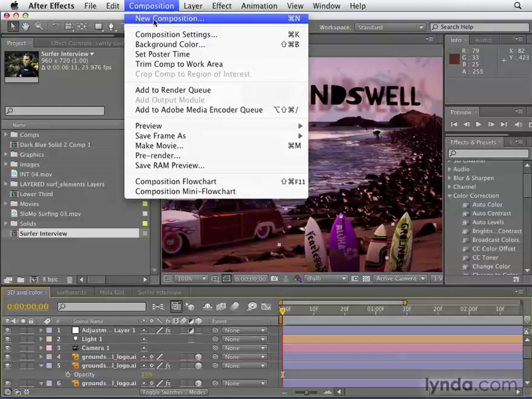
Task: Enable Draft 3D in timeline
Action: point(190,306)
